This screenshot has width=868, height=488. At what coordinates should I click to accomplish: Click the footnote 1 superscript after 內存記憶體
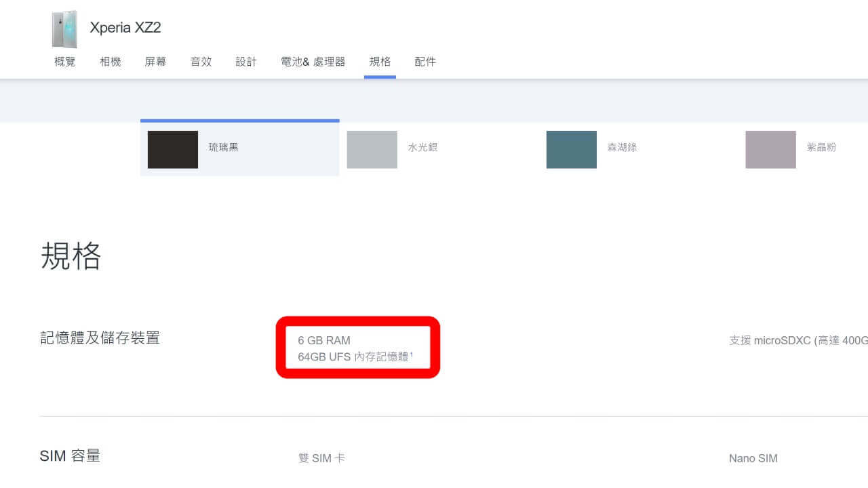coord(412,354)
